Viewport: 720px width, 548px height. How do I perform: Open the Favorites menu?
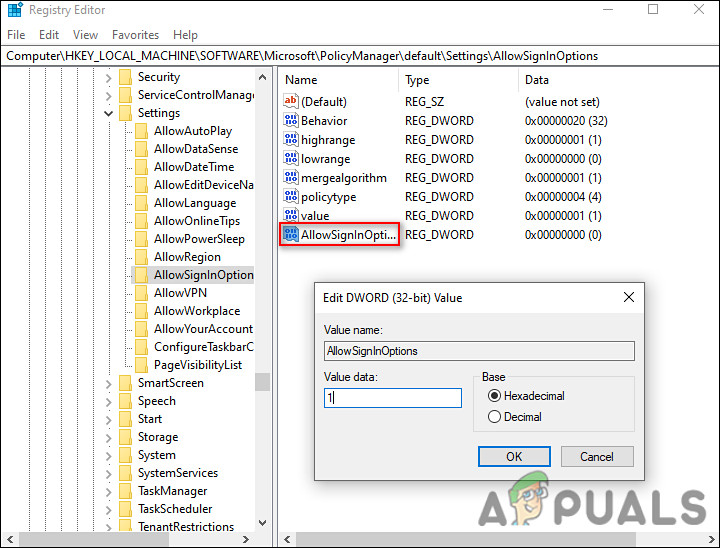(x=135, y=35)
